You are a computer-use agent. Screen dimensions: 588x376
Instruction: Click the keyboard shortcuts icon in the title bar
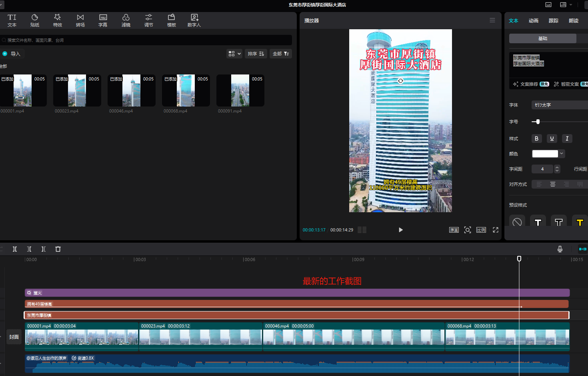click(x=548, y=5)
